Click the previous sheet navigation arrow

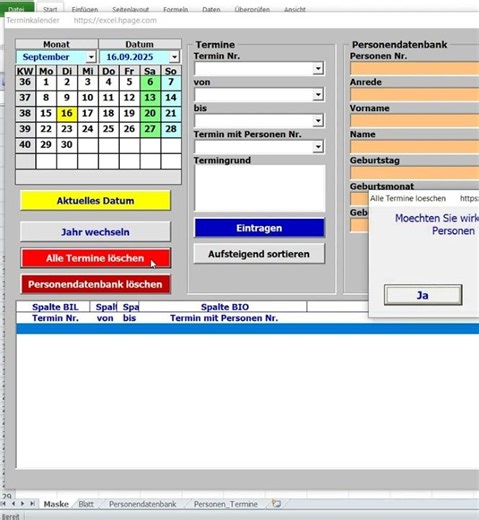[14, 504]
